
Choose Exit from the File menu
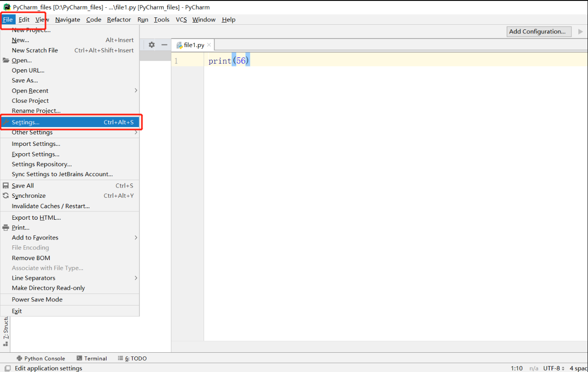[70, 311]
